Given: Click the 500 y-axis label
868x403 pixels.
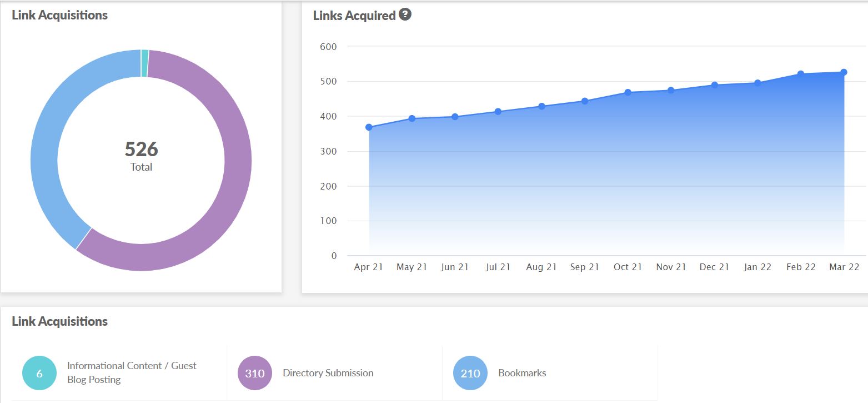Looking at the screenshot, I should click(x=329, y=81).
